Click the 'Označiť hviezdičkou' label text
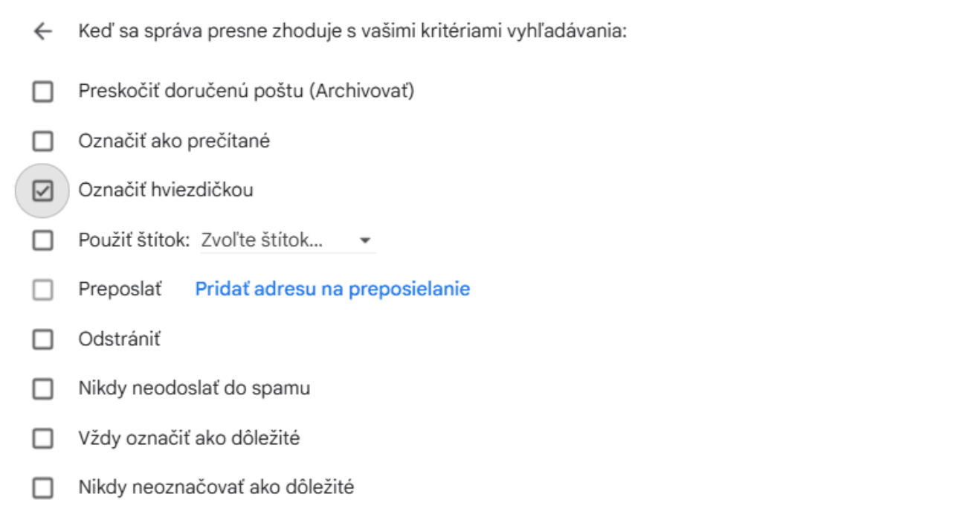 166,190
